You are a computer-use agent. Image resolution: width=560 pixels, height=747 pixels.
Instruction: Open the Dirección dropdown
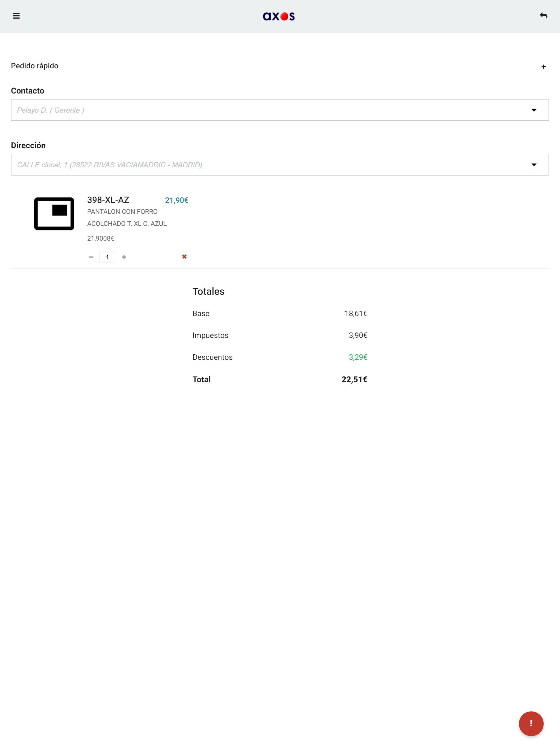tap(280, 165)
